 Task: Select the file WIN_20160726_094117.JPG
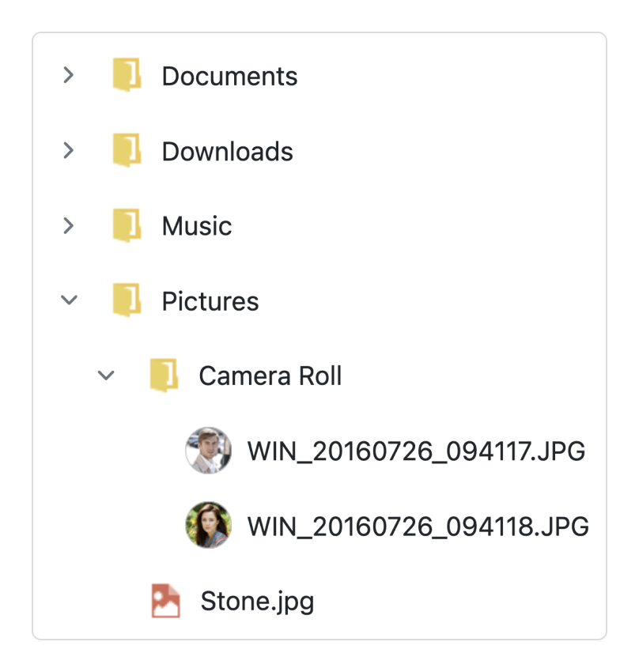click(x=415, y=450)
